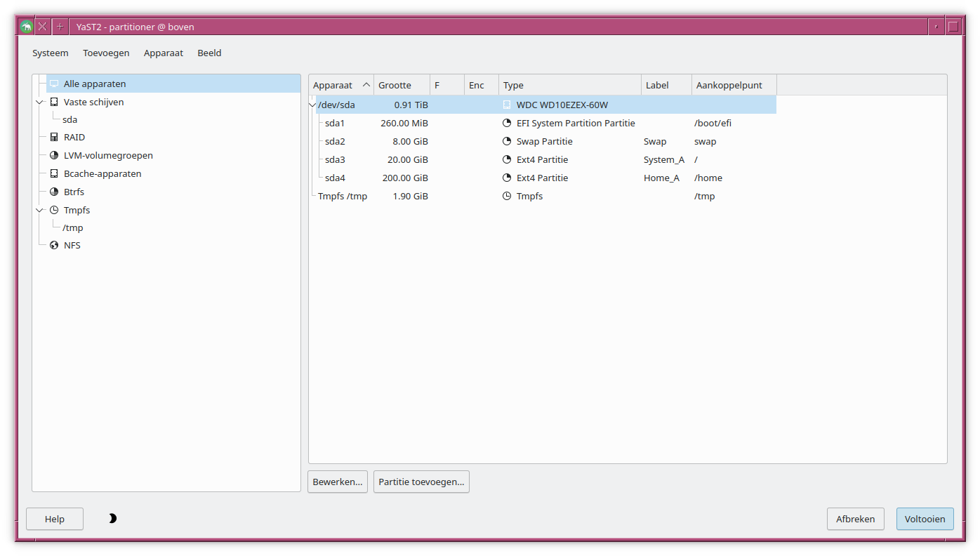
Task: Click the Swap Partitie pie icon
Action: [x=508, y=142]
